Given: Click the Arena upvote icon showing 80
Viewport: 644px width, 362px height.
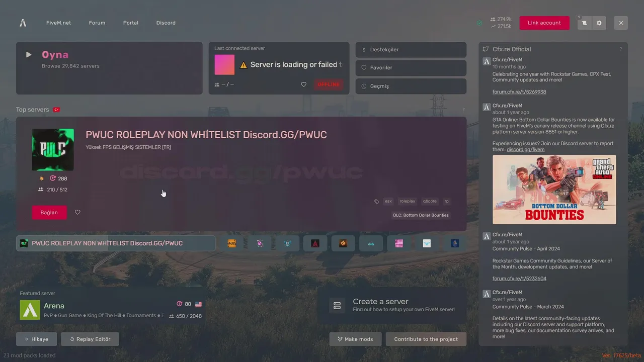Looking at the screenshot, I should click(x=179, y=304).
